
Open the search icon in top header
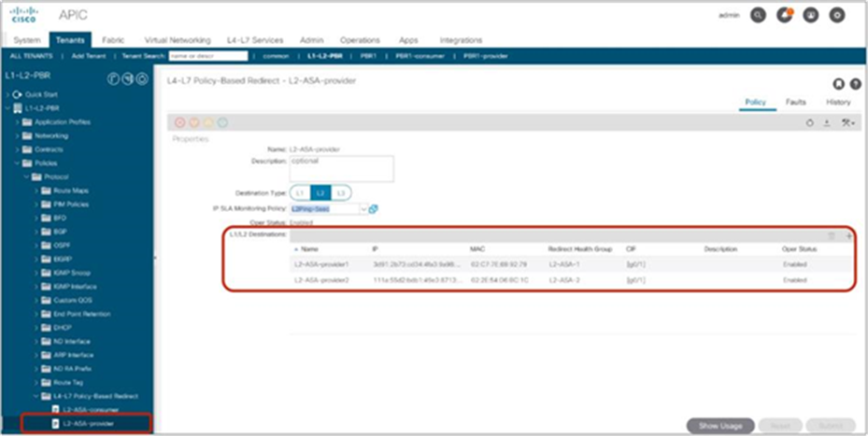click(x=758, y=16)
